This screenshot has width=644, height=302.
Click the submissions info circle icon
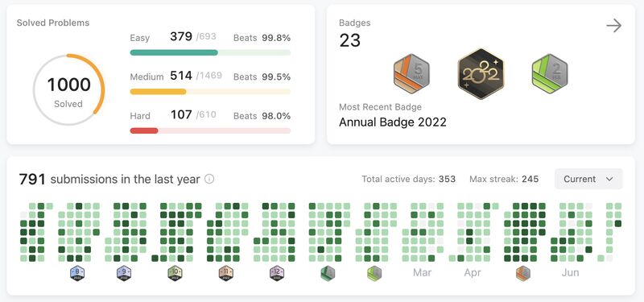pyautogui.click(x=209, y=179)
